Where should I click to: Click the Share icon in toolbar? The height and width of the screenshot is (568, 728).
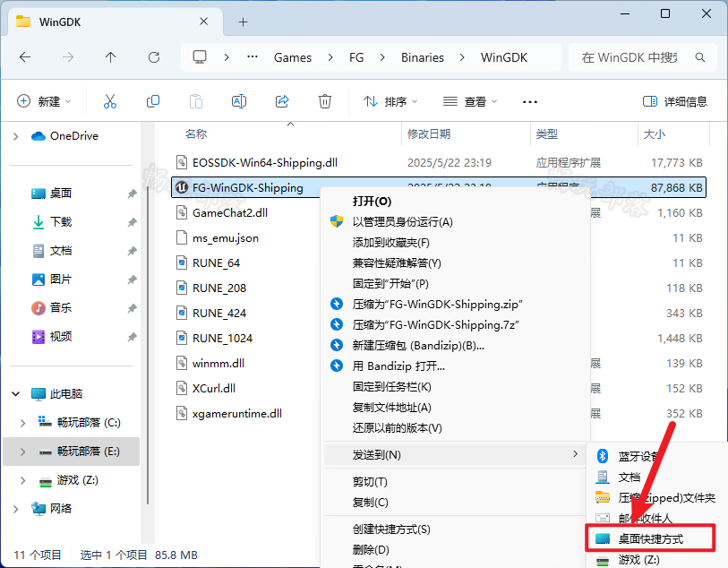[x=282, y=101]
